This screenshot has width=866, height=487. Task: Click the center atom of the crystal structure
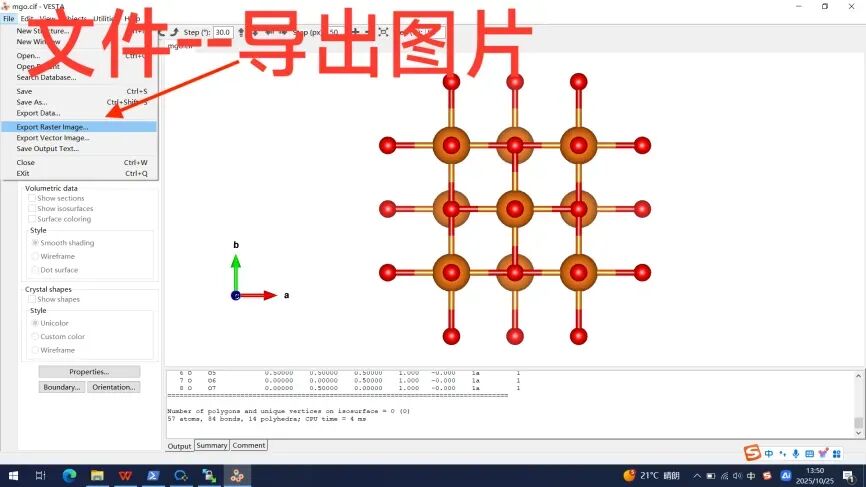(x=515, y=209)
